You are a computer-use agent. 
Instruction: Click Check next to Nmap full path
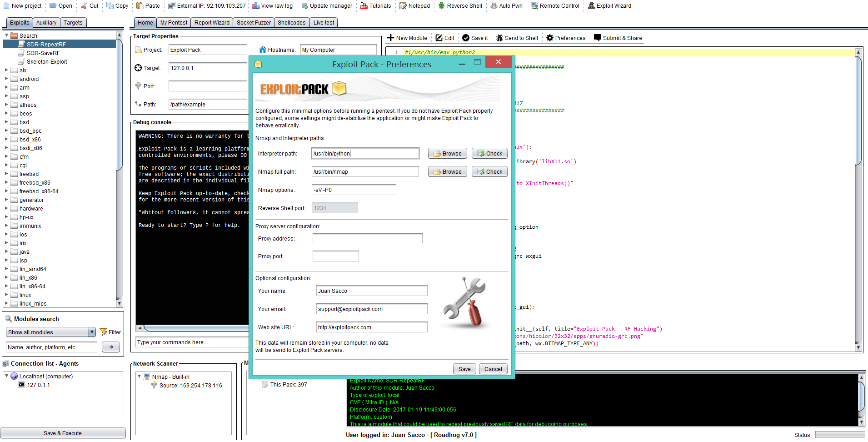(x=489, y=172)
